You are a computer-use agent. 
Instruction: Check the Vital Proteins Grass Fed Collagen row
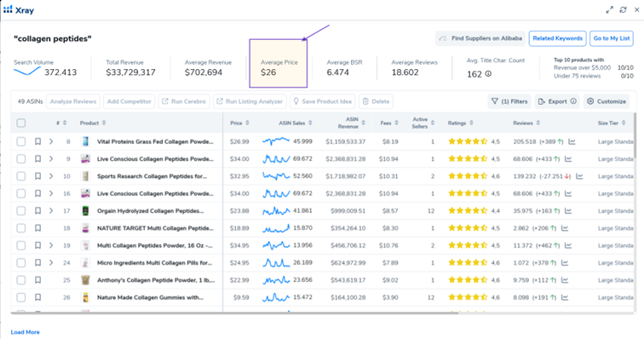(x=21, y=141)
